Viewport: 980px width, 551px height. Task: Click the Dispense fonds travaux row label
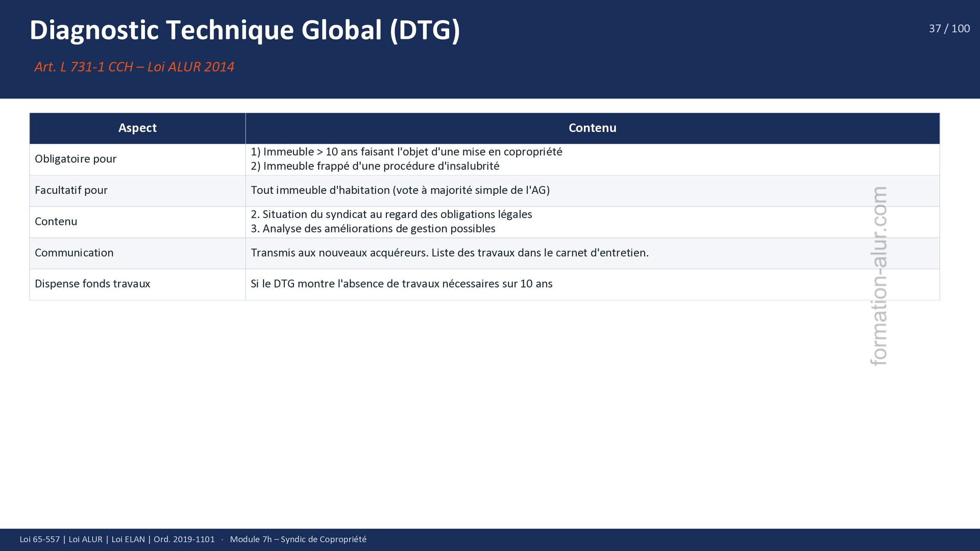92,284
